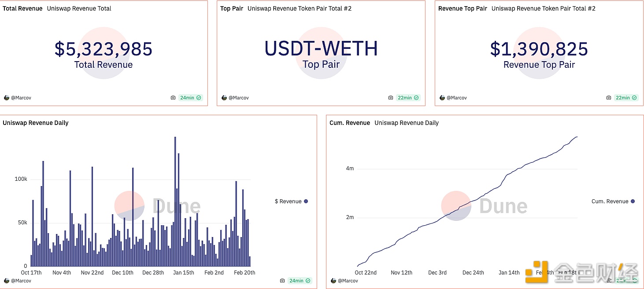Click the bold Top Pair panel title
644x289 pixels.
(232, 8)
